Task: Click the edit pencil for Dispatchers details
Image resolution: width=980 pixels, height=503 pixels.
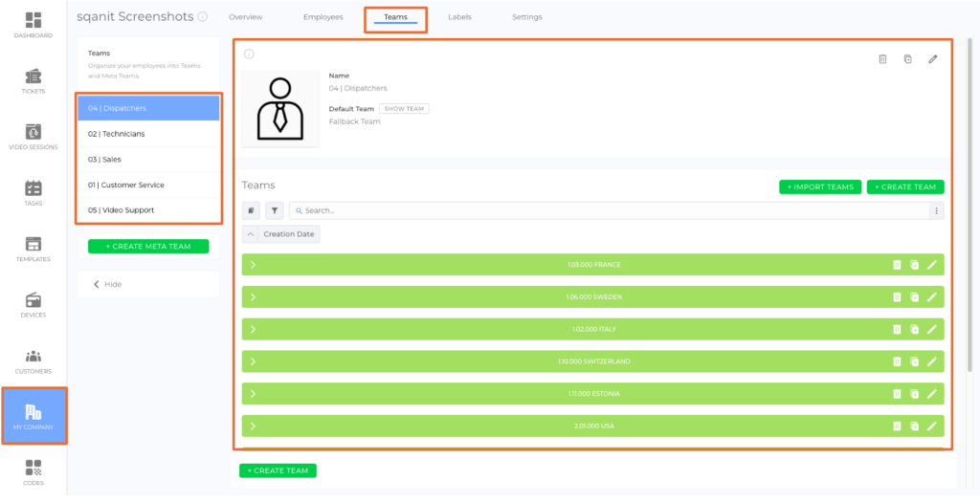Action: [x=933, y=59]
